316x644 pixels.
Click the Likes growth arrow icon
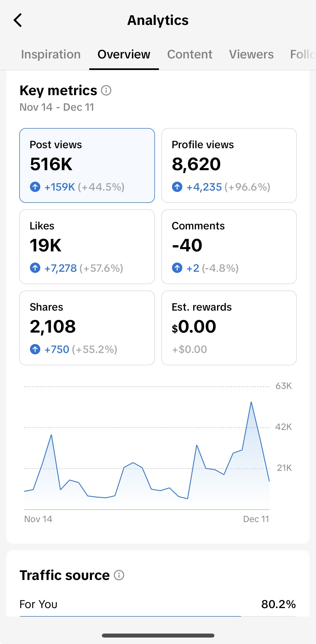click(35, 268)
